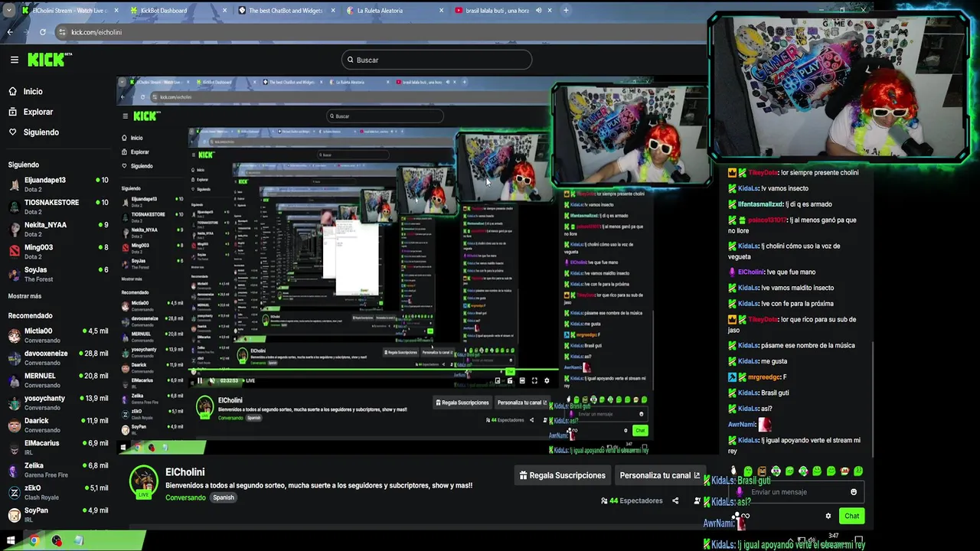
Task: Focus the Enviar un mensaje field
Action: point(796,492)
